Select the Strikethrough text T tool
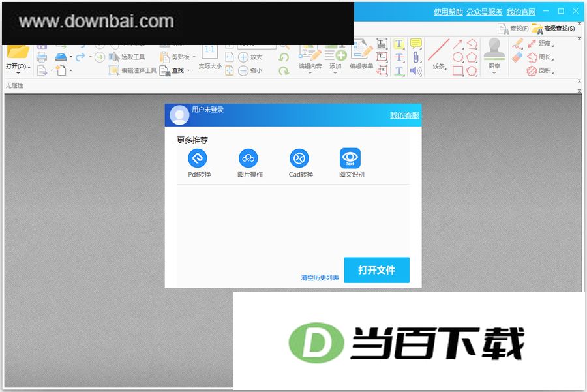Image resolution: width=587 pixels, height=392 pixels. 399,57
